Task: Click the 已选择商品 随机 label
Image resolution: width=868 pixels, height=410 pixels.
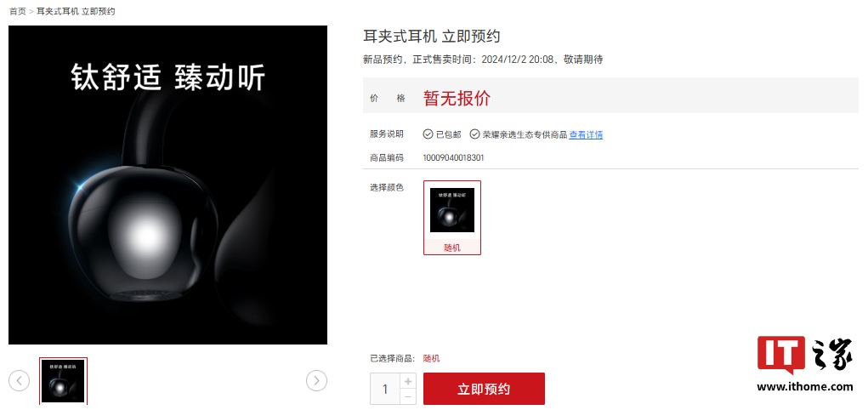Action: click(x=405, y=358)
